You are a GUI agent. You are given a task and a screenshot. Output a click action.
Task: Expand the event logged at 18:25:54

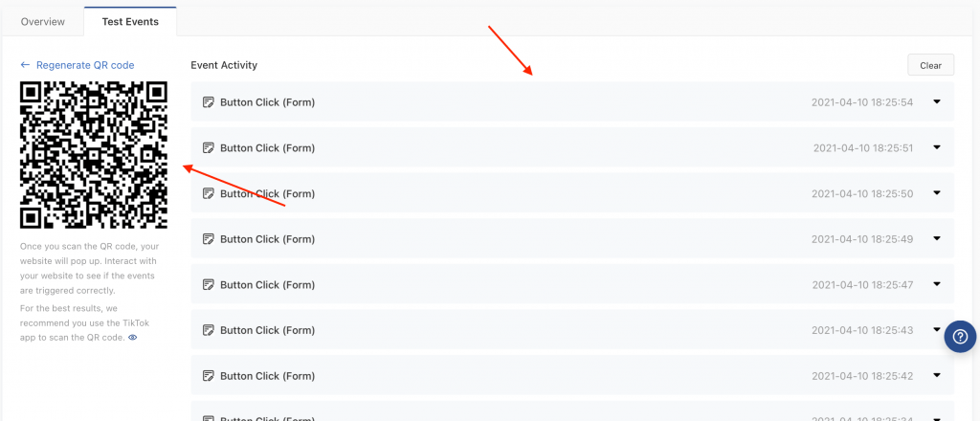coord(936,101)
